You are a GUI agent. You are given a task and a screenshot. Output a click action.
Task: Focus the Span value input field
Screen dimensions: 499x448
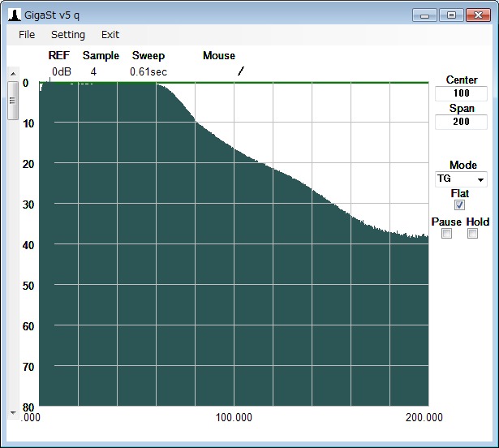[461, 122]
